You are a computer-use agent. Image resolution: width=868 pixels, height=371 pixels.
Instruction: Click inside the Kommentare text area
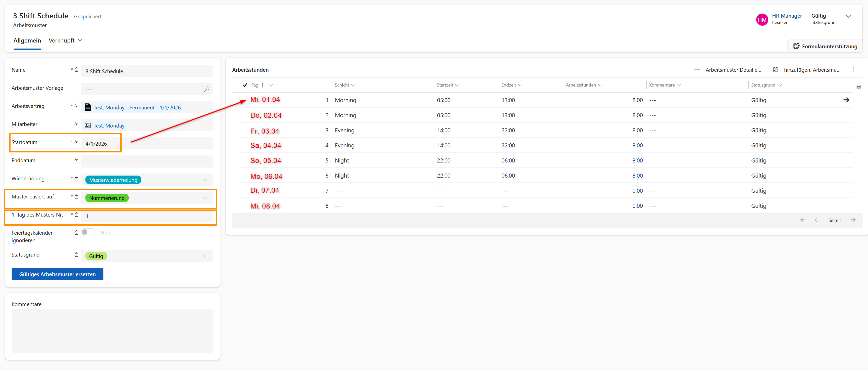(112, 331)
